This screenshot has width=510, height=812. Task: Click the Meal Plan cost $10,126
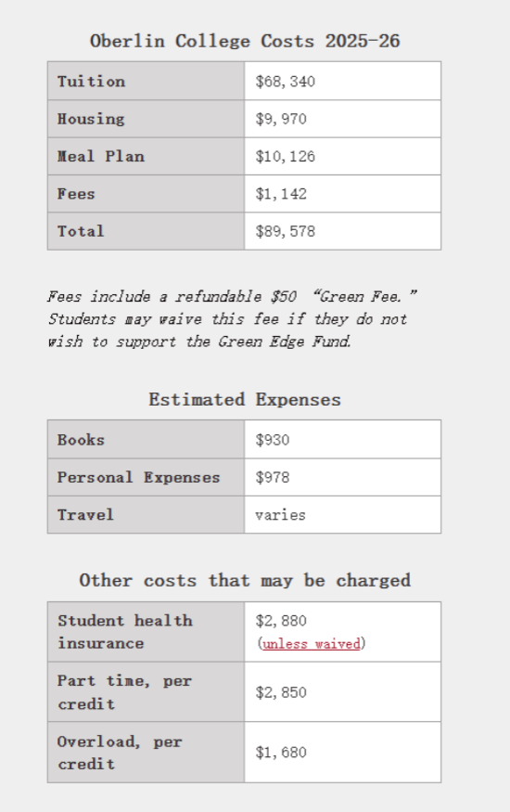click(285, 157)
